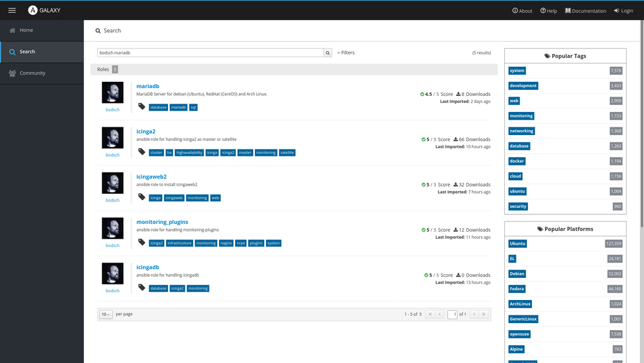The height and width of the screenshot is (363, 644).
Task: Filter by platform 'EL'
Action: (x=512, y=259)
